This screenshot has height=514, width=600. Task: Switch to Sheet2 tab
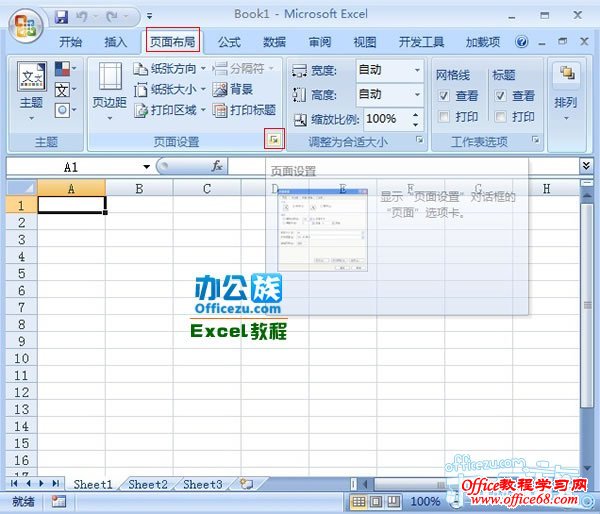point(148,484)
